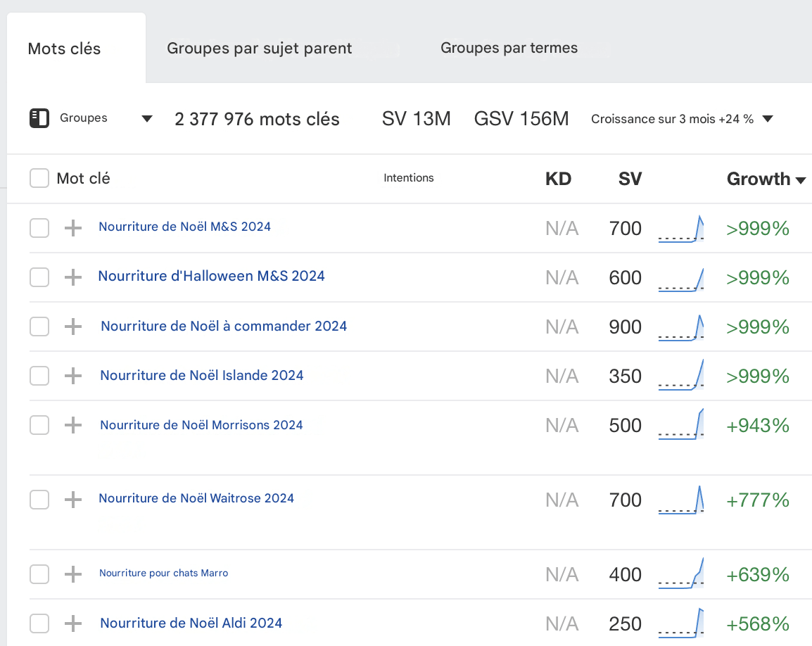
Task: Check the box for Nourriture de Noël à commander 2024
Action: [39, 327]
